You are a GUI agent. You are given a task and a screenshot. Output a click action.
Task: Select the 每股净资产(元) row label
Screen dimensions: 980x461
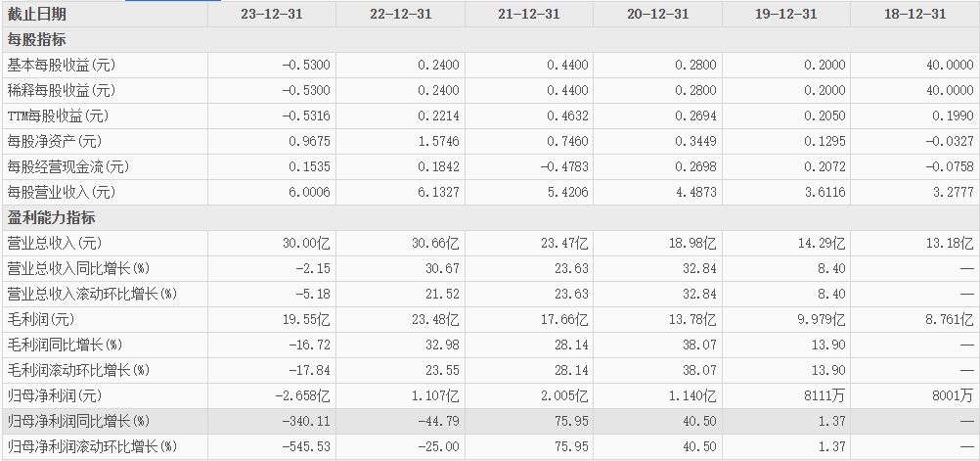(54, 141)
